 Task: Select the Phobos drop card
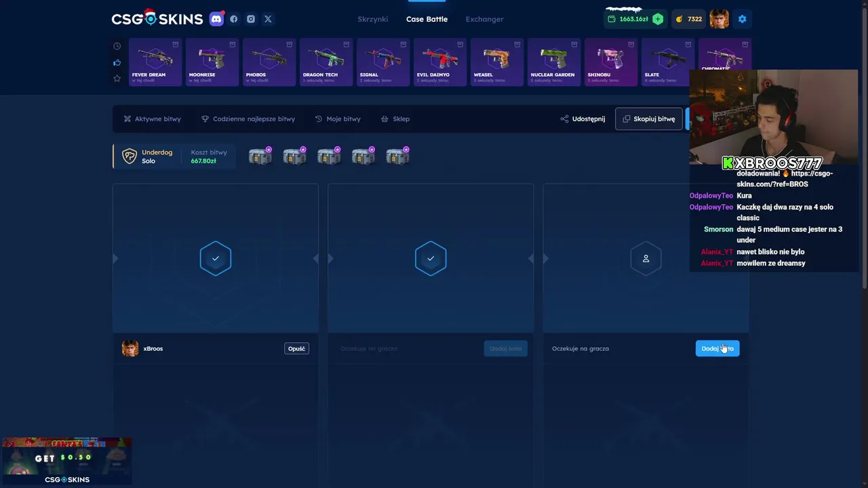[x=269, y=62]
